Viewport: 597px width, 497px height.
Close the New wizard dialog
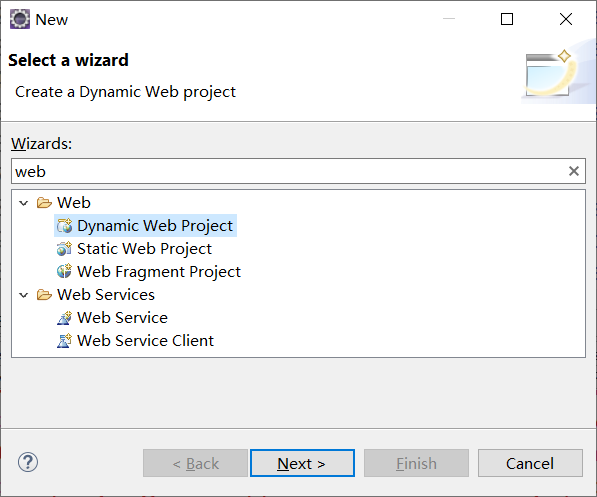566,19
